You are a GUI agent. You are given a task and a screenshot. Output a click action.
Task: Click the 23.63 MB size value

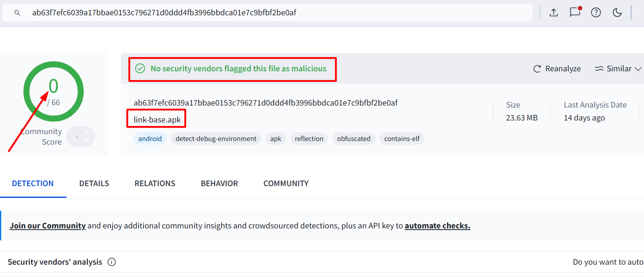click(x=522, y=118)
